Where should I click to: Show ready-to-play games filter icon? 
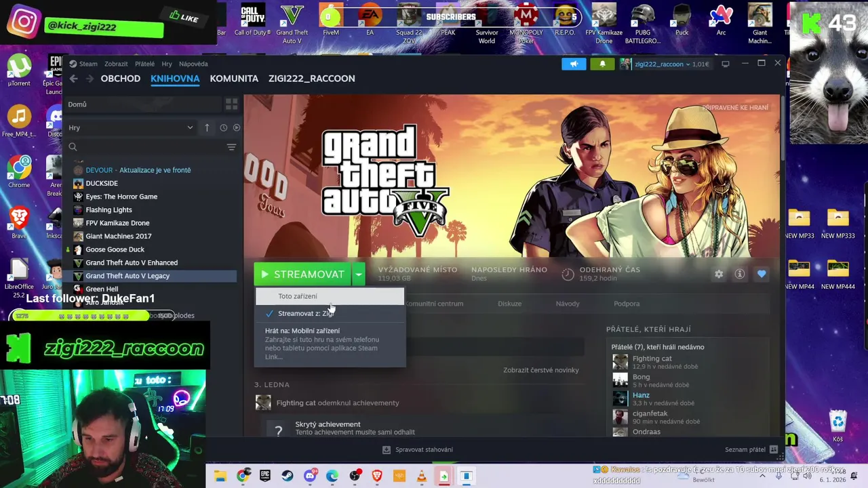(x=237, y=127)
